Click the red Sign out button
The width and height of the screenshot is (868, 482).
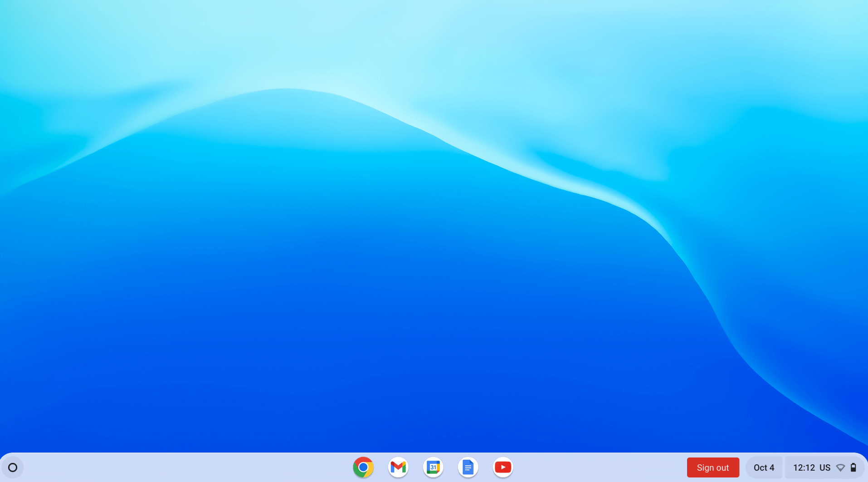(x=713, y=467)
